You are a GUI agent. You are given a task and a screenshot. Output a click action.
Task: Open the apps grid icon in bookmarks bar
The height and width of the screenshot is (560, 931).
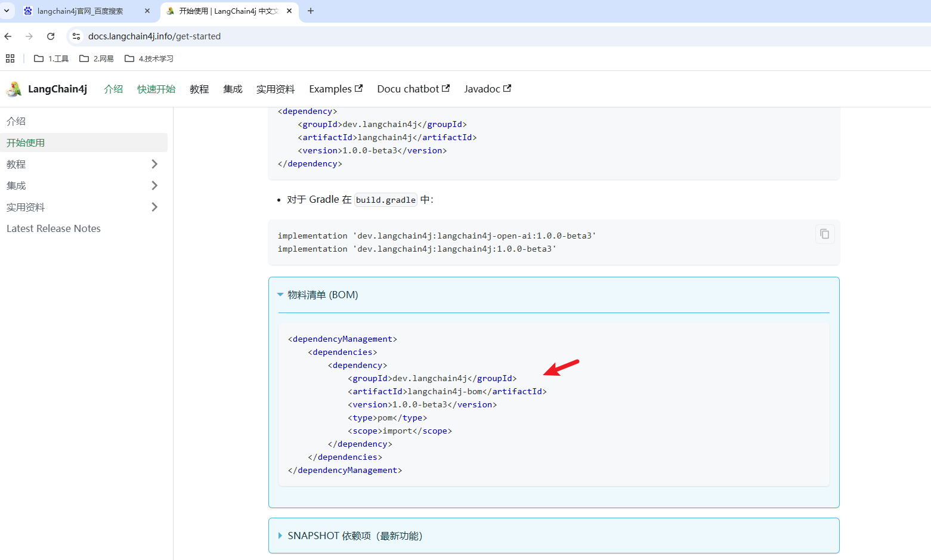(10, 58)
